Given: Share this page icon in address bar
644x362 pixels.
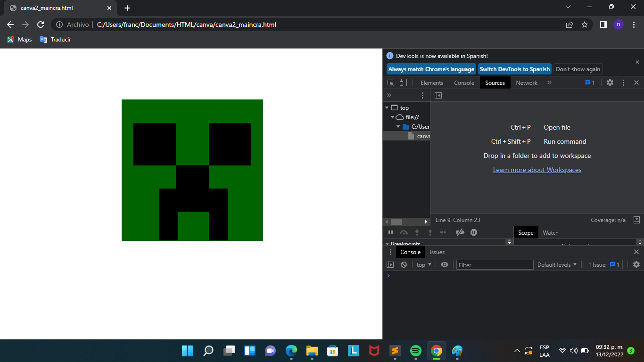Looking at the screenshot, I should (570, 25).
